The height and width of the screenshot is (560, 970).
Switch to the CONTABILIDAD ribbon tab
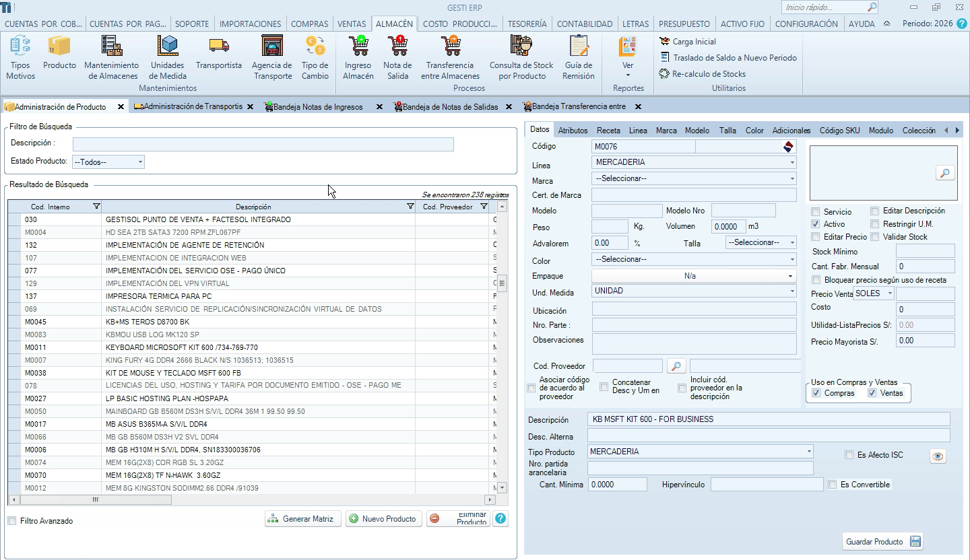(585, 24)
